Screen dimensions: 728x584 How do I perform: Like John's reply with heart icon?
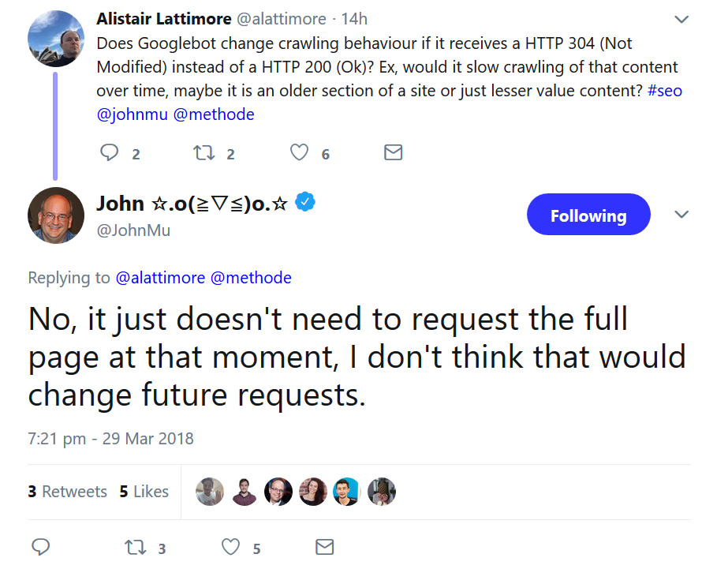[230, 547]
